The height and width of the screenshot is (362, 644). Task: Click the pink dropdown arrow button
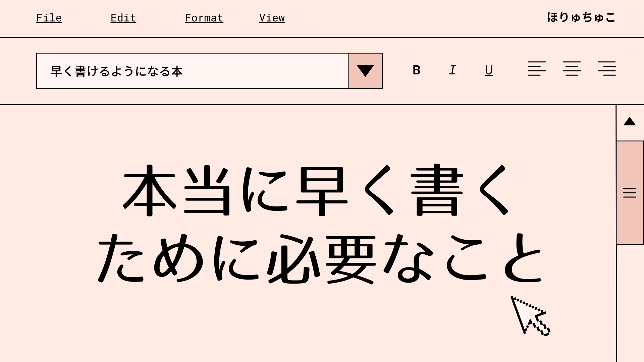point(365,70)
